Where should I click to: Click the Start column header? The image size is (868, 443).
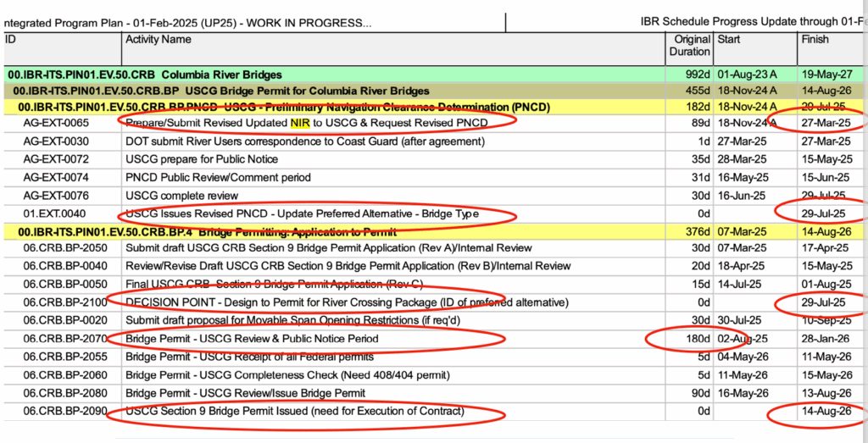[x=729, y=40]
